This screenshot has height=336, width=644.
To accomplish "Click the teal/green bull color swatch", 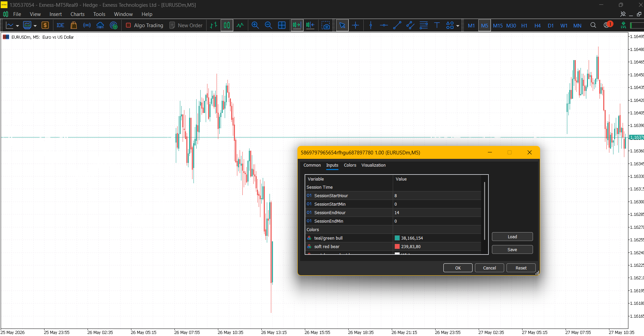I will [x=397, y=238].
